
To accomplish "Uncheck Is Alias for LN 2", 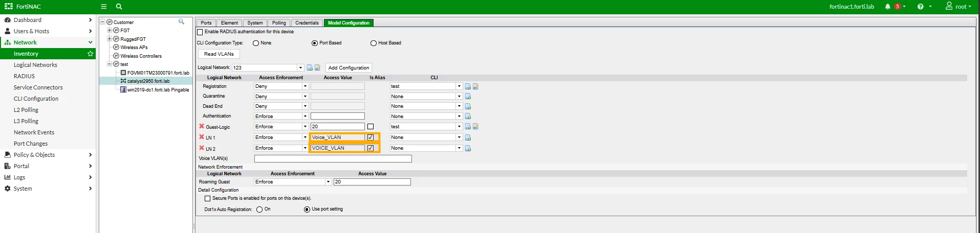I will tap(371, 148).
